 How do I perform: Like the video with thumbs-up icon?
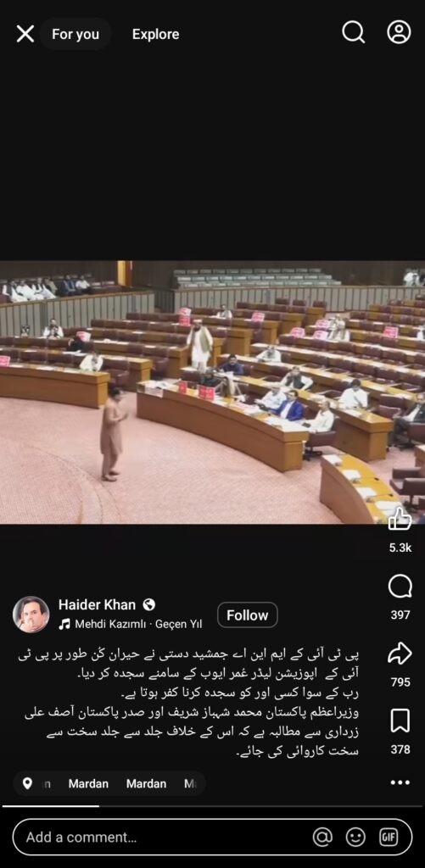point(400,520)
